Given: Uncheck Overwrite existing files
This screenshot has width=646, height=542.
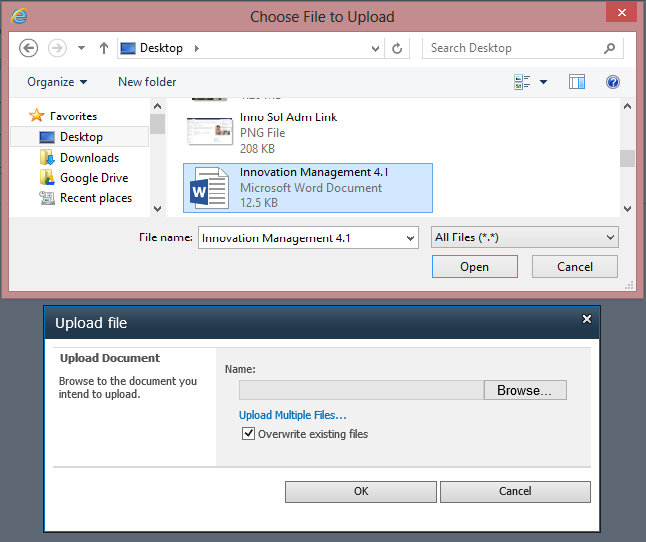Looking at the screenshot, I should point(249,434).
